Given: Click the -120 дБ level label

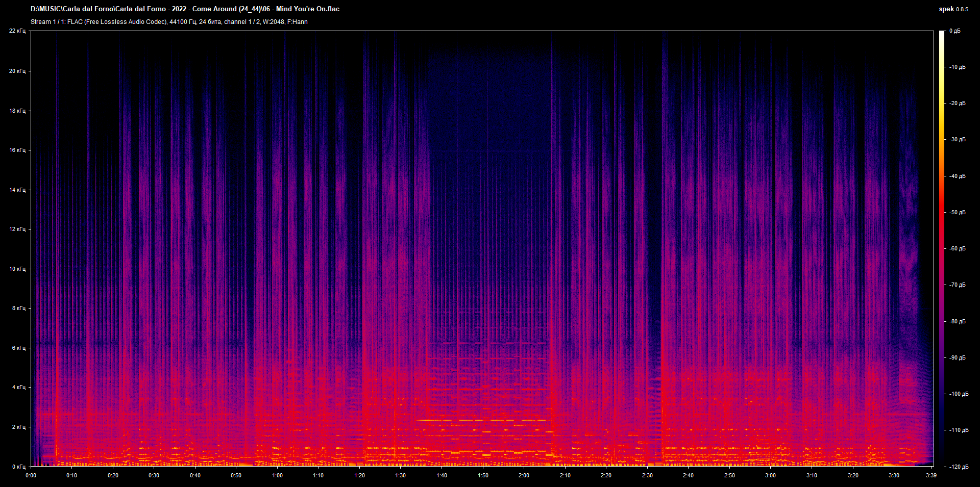Looking at the screenshot, I should [959, 467].
